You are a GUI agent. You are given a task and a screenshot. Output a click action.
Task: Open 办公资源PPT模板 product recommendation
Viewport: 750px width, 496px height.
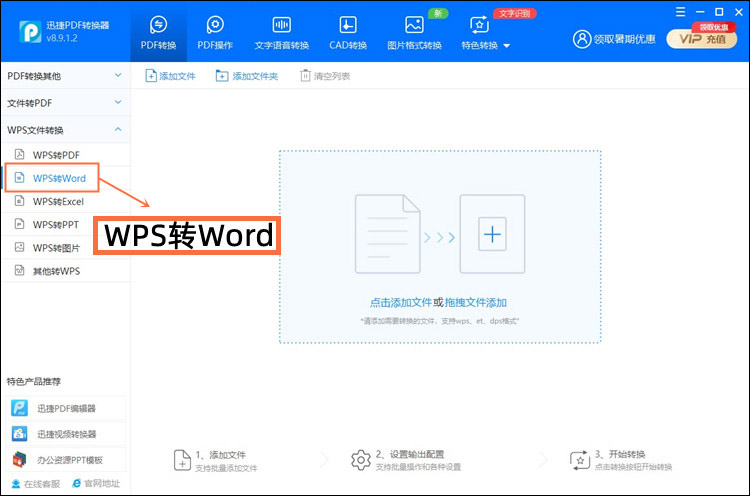point(66,460)
